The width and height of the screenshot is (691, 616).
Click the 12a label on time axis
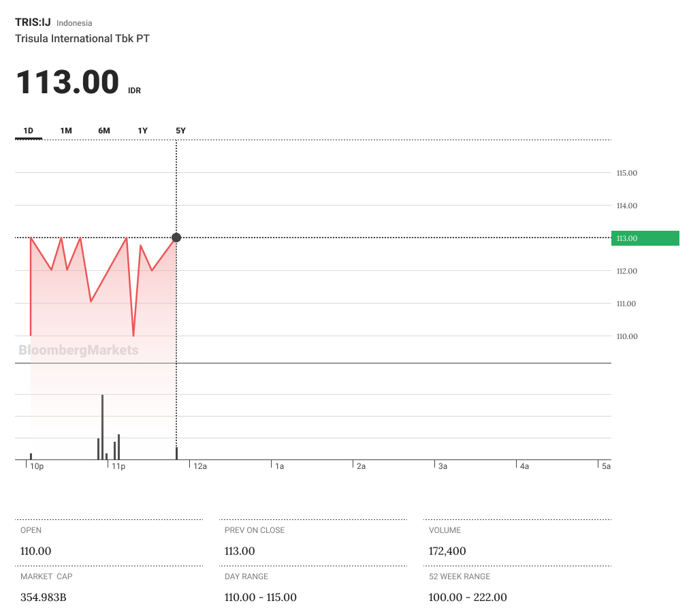coord(199,467)
